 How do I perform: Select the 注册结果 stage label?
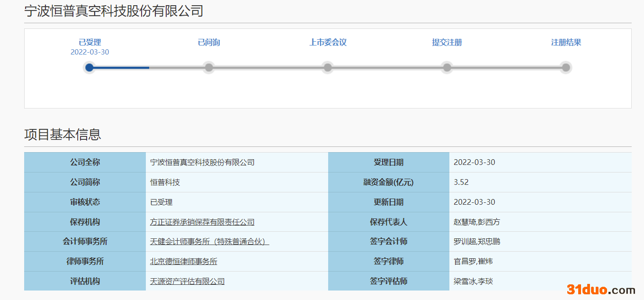[566, 42]
